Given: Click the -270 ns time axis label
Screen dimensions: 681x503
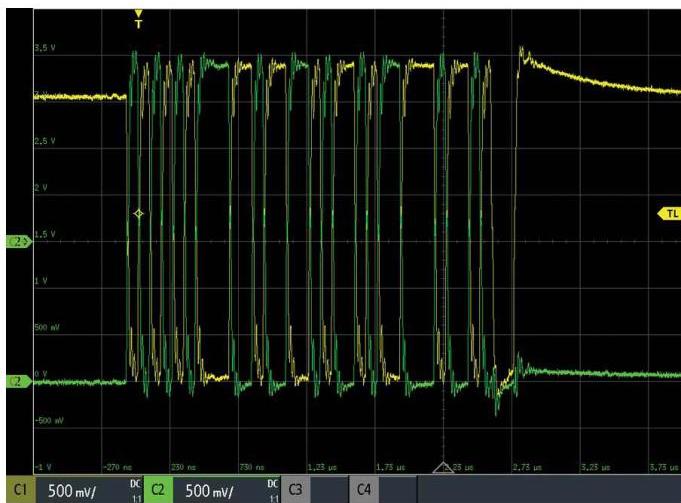Looking at the screenshot, I should tap(118, 467).
